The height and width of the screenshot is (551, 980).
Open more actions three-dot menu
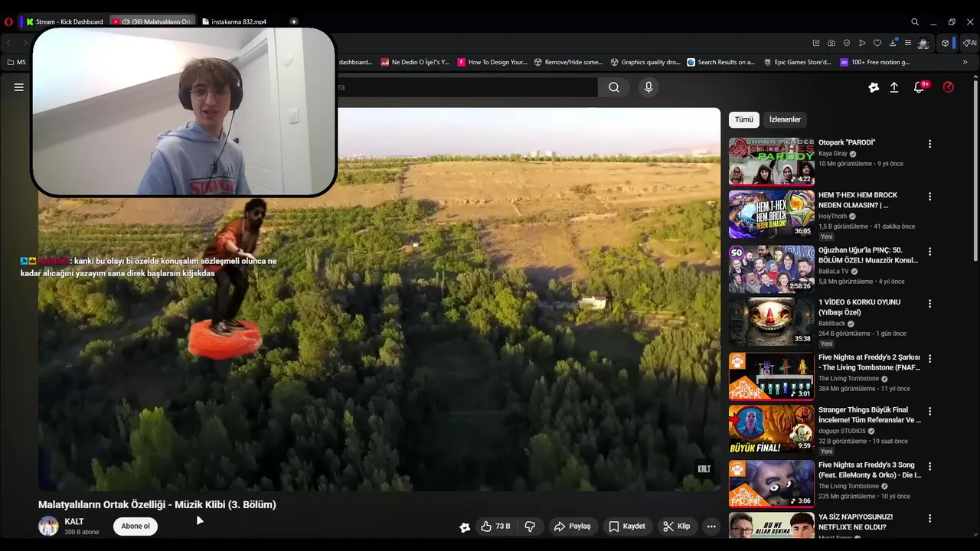711,527
